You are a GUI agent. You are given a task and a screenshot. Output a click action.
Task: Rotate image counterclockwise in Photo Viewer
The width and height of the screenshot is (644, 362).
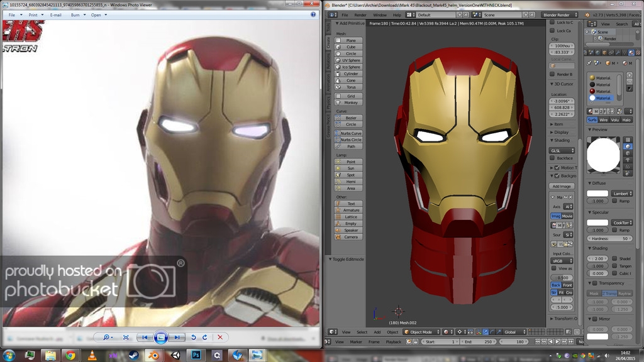(194, 337)
